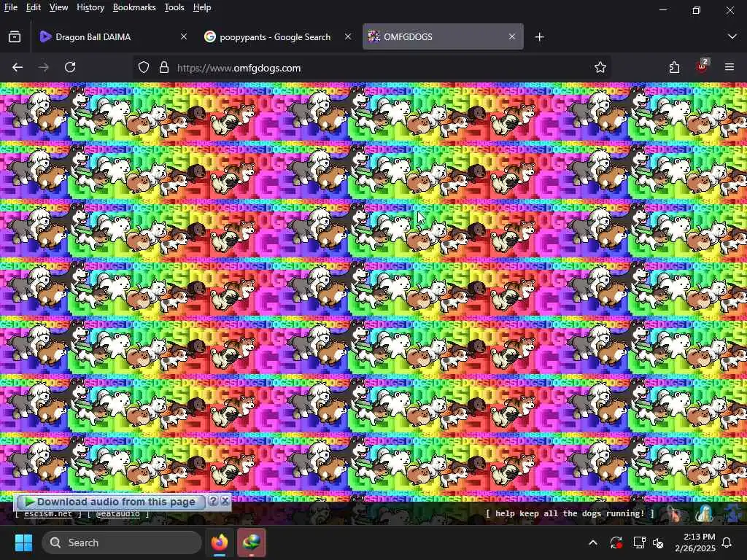Image resolution: width=747 pixels, height=560 pixels.
Task: Click the sync status tray icon
Action: point(616,542)
